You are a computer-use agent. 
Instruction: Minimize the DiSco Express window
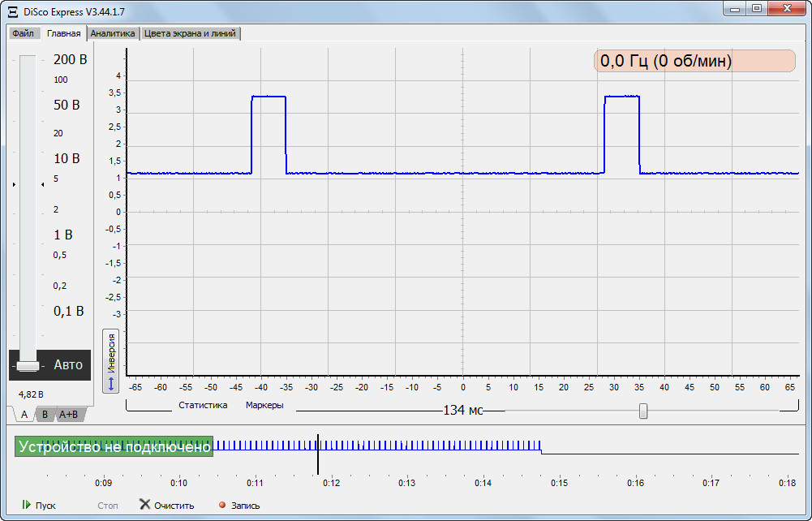pos(735,9)
